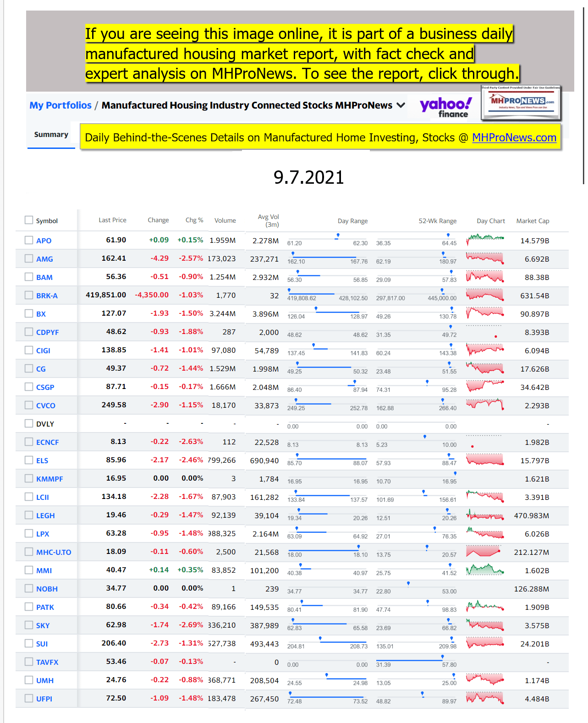Open the BRK-A day chart sparkline

point(485,295)
